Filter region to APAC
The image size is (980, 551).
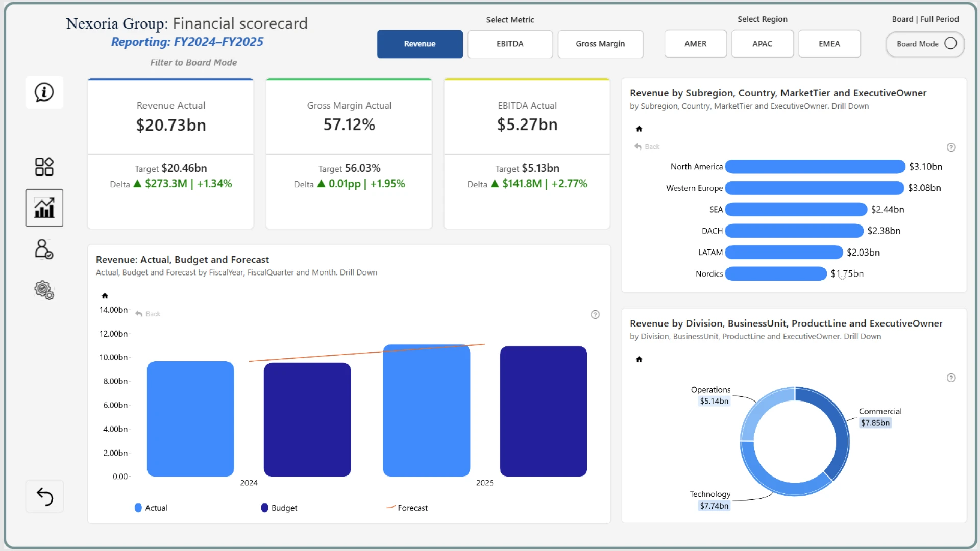[x=762, y=44]
